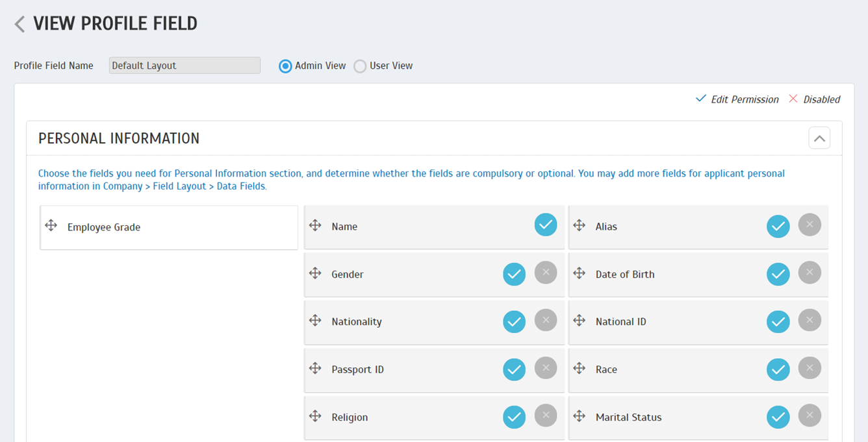This screenshot has height=442, width=868.
Task: Toggle edit permission checkmark for Nationality
Action: [x=514, y=322]
